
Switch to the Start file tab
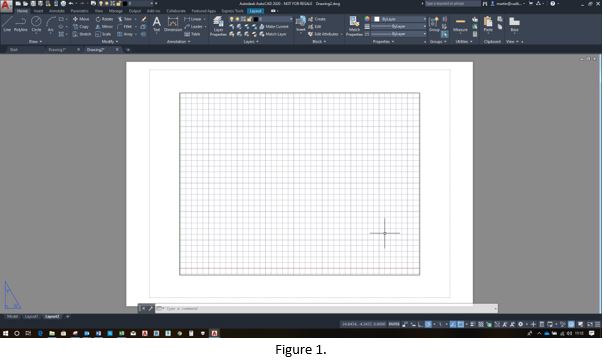pos(14,50)
